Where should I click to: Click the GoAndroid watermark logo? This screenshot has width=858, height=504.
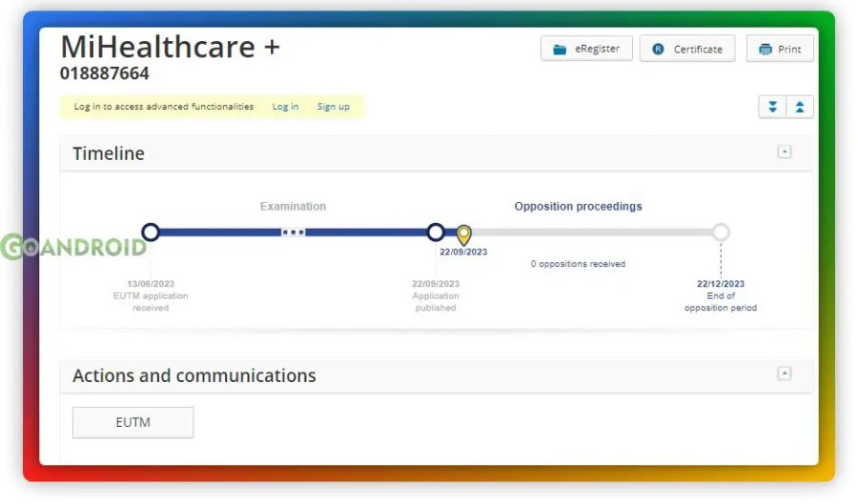(73, 248)
